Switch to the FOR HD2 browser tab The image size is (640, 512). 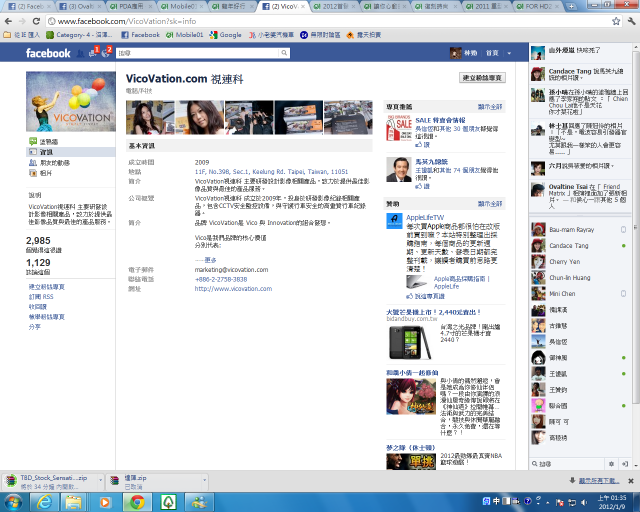click(x=537, y=7)
